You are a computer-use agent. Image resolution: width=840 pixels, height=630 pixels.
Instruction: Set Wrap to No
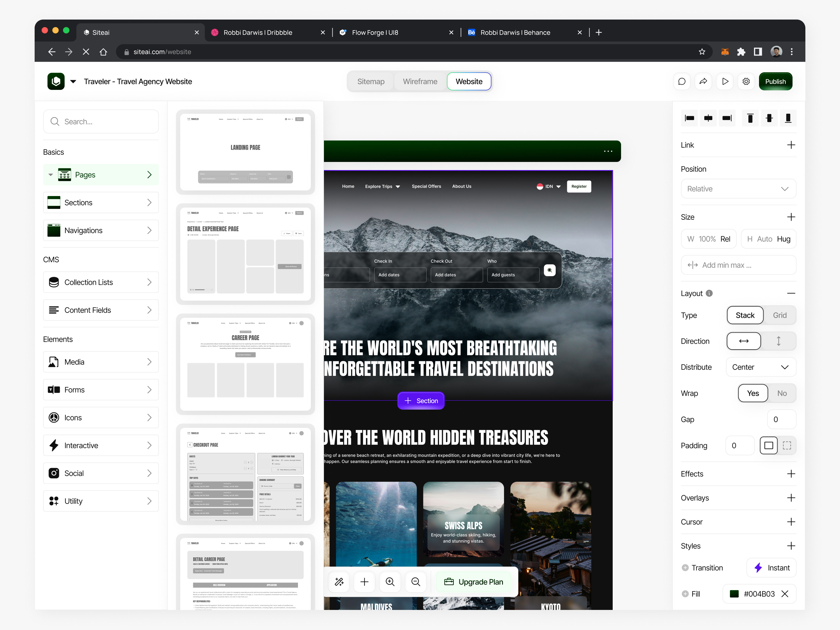click(782, 393)
